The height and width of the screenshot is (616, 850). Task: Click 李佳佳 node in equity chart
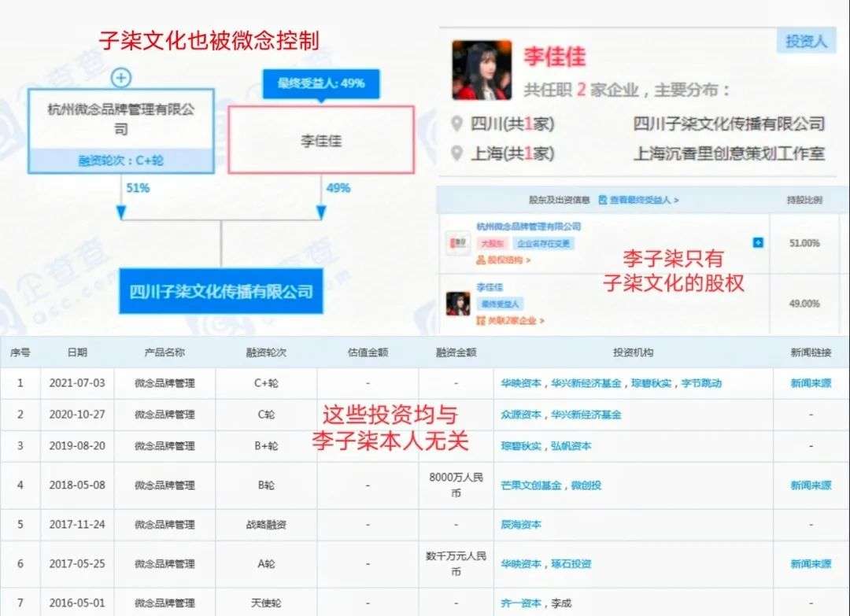(x=321, y=140)
